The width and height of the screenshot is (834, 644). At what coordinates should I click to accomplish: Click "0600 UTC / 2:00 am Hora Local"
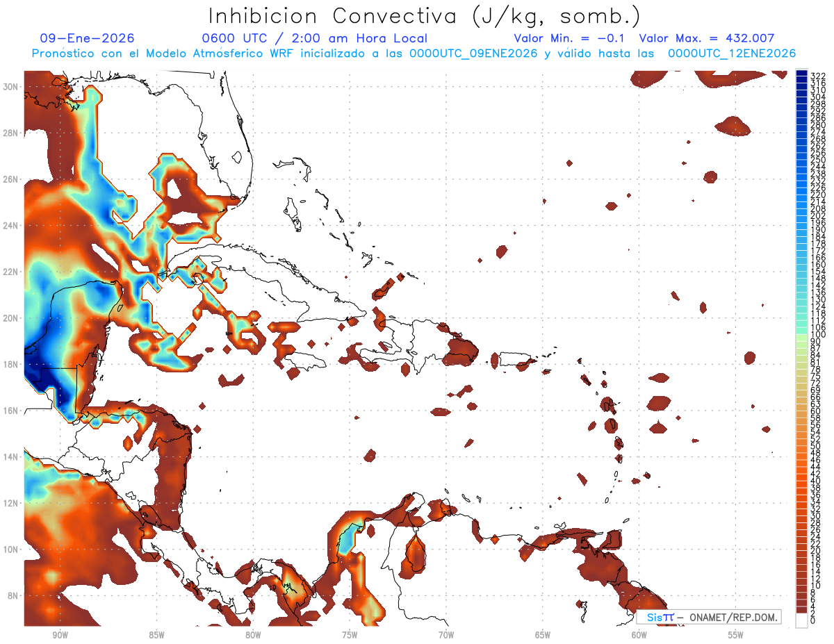click(314, 38)
